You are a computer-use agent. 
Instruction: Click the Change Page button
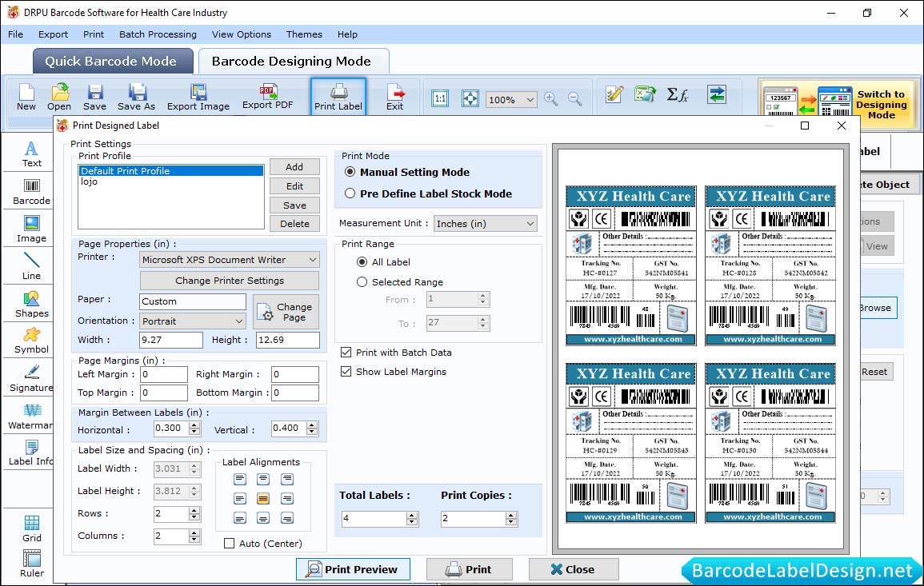pos(286,312)
